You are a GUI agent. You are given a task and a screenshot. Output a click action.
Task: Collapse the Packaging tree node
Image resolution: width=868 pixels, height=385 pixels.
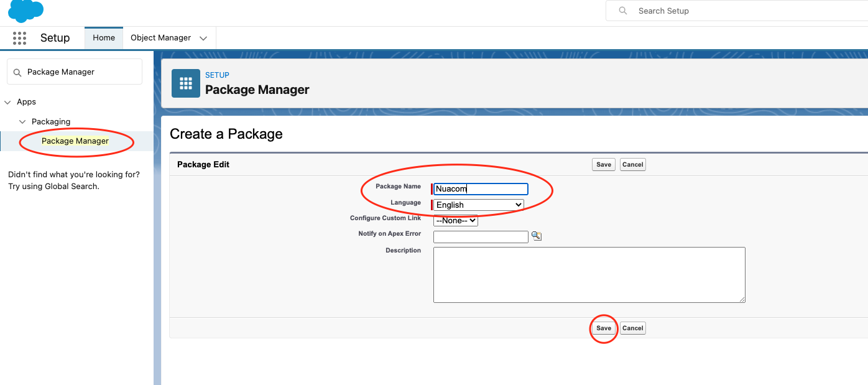[22, 122]
